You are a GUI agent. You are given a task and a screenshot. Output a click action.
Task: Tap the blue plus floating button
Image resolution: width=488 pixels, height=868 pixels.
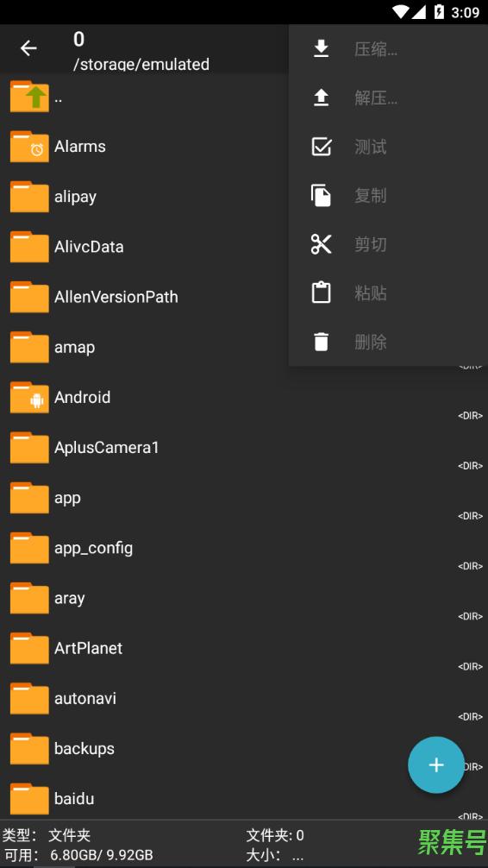[x=436, y=765]
